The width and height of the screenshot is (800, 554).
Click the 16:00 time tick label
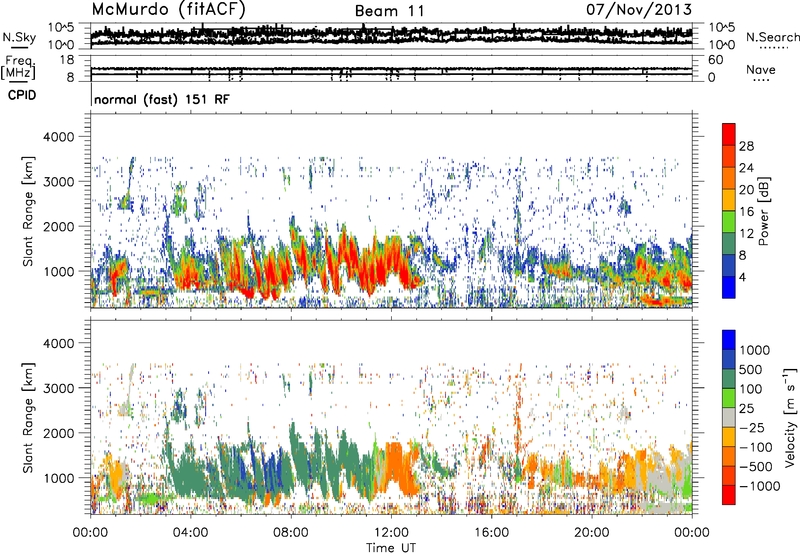coord(491,533)
